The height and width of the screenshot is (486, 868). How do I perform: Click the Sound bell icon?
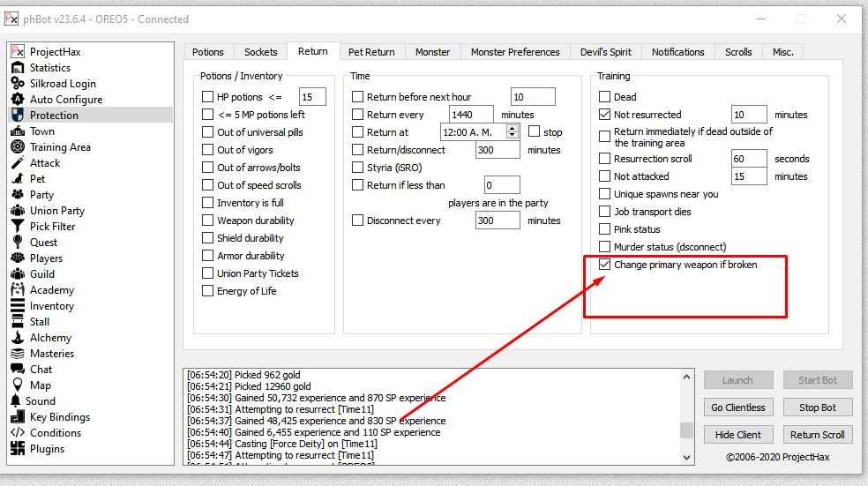(18, 401)
